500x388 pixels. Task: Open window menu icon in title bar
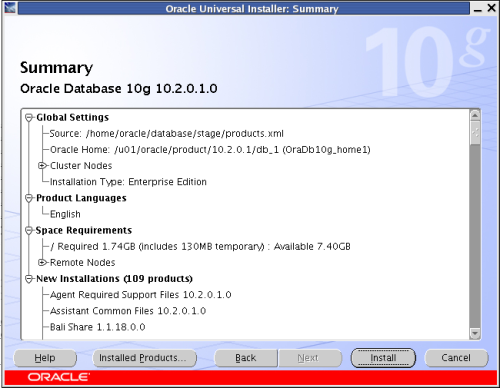click(10, 7)
